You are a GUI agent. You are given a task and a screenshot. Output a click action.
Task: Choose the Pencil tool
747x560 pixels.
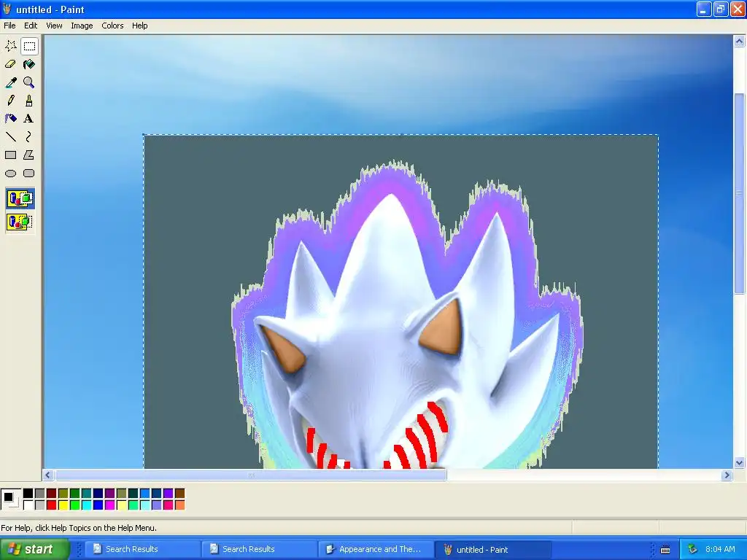click(10, 101)
